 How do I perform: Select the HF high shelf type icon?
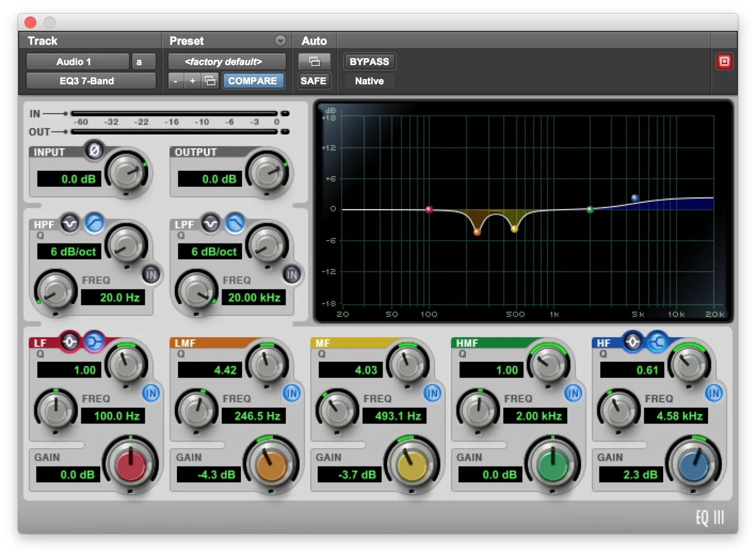(657, 341)
